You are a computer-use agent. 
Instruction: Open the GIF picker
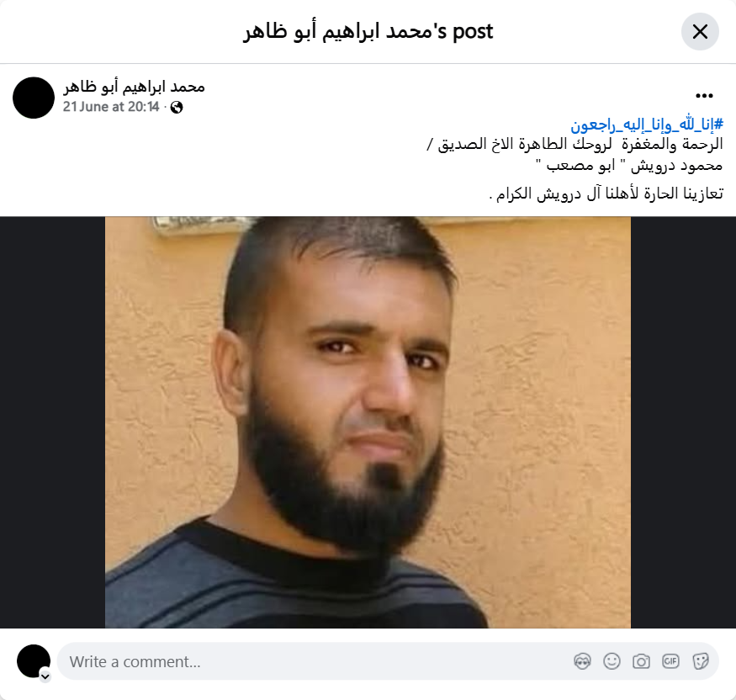coord(670,661)
